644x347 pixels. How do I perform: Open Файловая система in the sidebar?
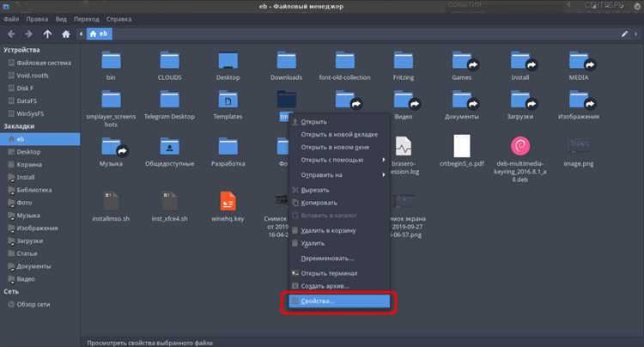tap(40, 63)
